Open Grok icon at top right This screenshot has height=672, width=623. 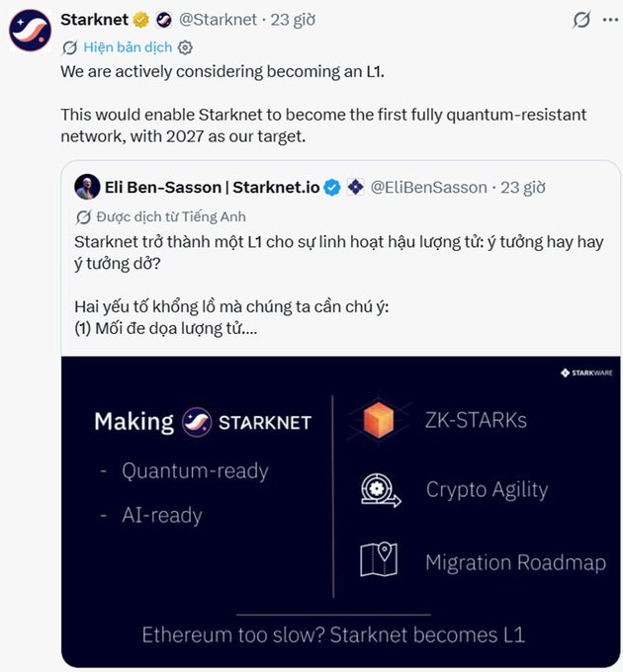click(x=581, y=20)
